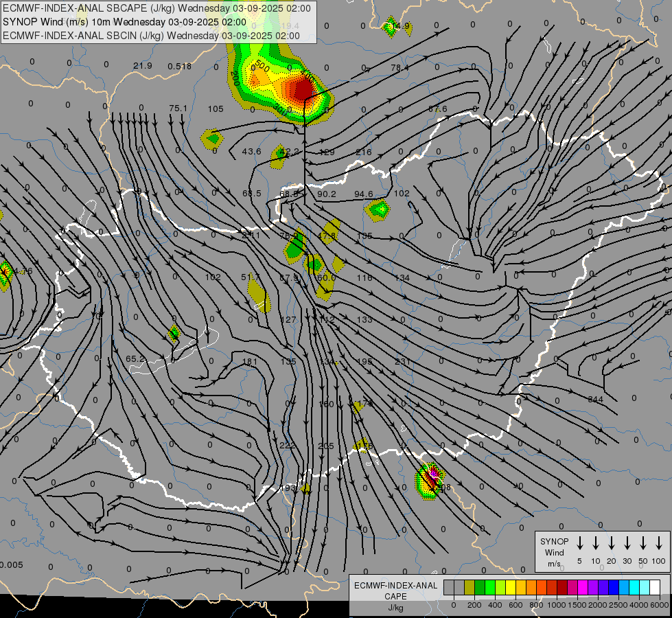
Task: Click the '200' tick label in CAPE legend
Action: pyautogui.click(x=474, y=605)
